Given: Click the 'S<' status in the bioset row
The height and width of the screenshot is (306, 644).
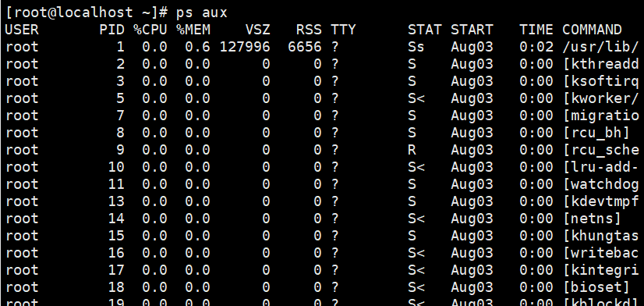Looking at the screenshot, I should tap(416, 287).
